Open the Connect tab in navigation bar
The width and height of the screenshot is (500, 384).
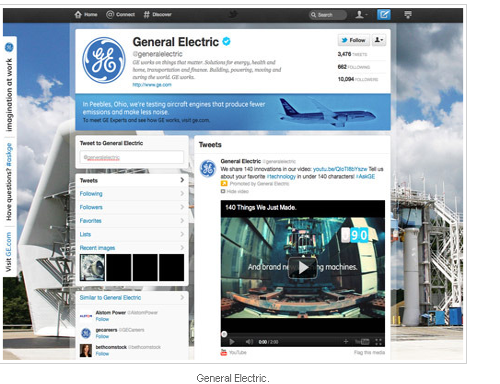click(120, 15)
